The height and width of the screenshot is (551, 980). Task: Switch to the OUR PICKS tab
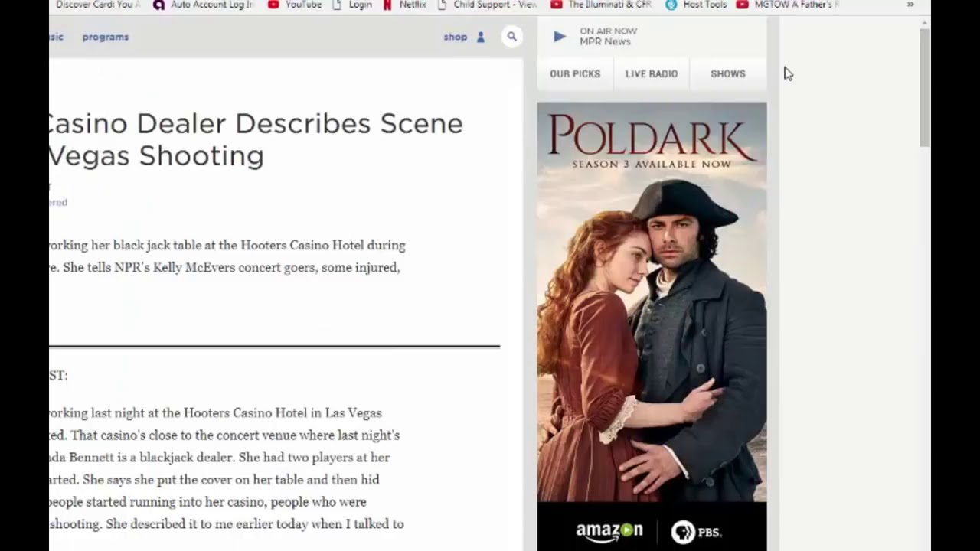[575, 73]
